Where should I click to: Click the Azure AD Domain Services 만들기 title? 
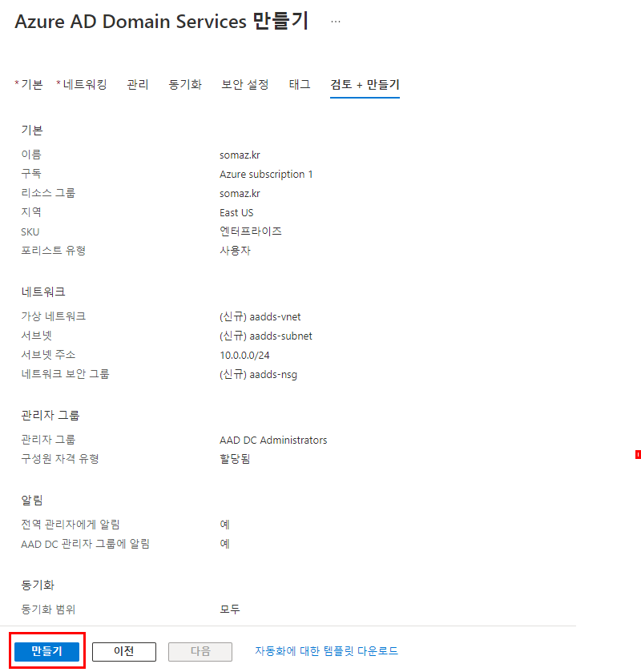(162, 21)
